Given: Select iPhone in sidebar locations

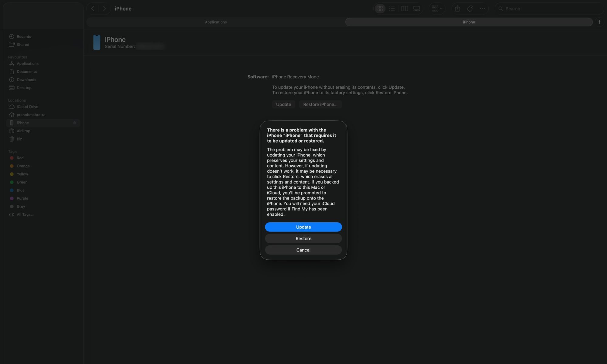Looking at the screenshot, I should (43, 123).
